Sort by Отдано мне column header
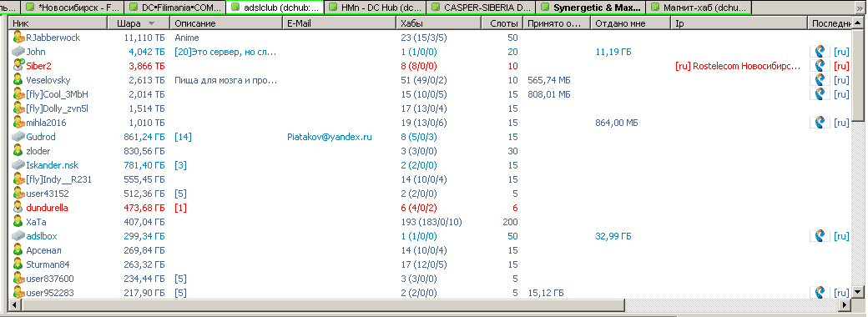The height and width of the screenshot is (317, 868). [x=630, y=23]
